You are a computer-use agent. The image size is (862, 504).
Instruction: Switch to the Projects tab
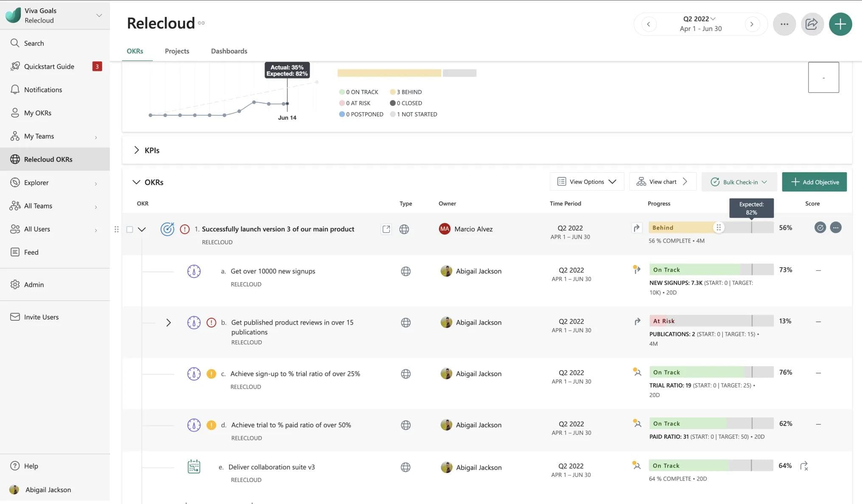pyautogui.click(x=177, y=51)
